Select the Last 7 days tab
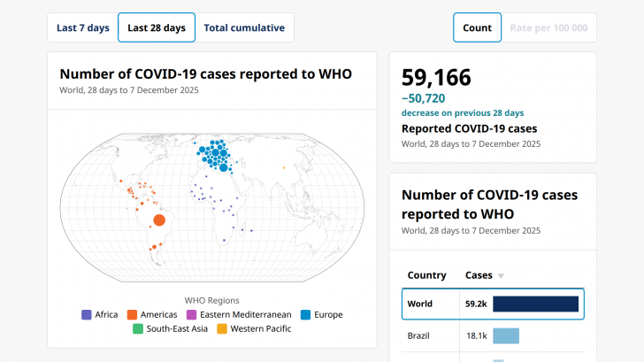 click(82, 27)
